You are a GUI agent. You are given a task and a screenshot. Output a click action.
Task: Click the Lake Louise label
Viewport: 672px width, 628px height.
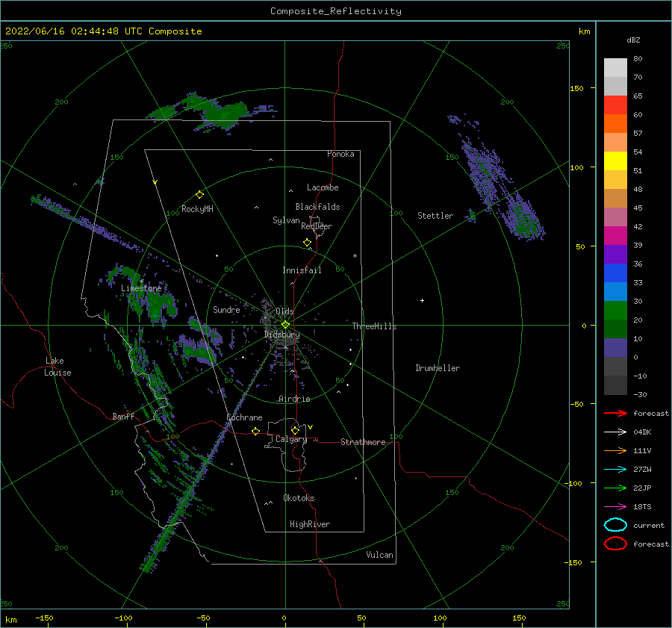57,367
